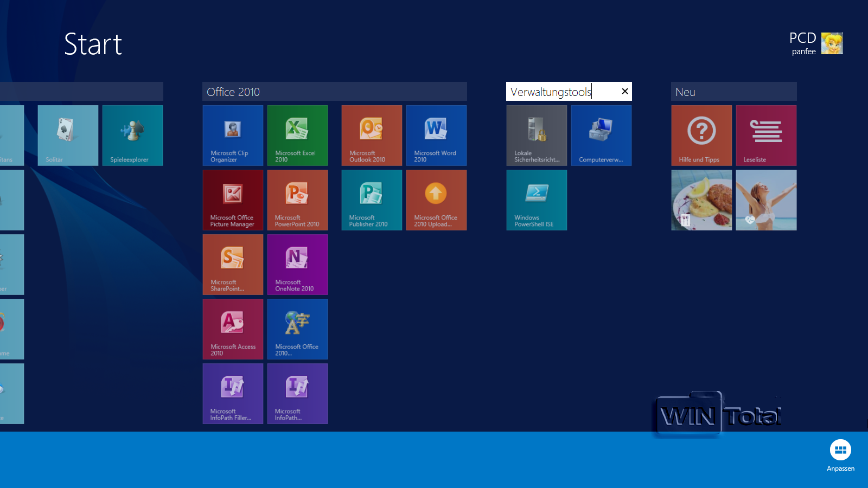Open Microsoft Outlook 2010 tile

(372, 136)
